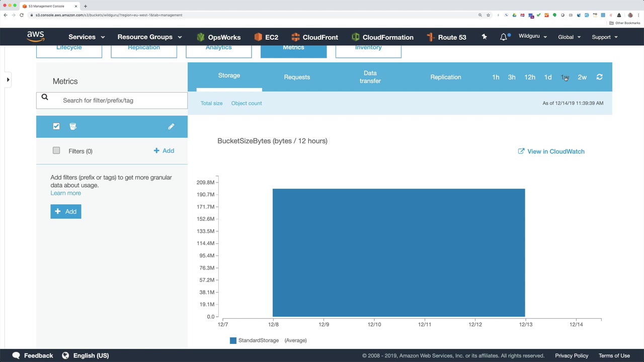Expand the left sidebar arrow
Screen dimensions: 644x362
(8, 79)
